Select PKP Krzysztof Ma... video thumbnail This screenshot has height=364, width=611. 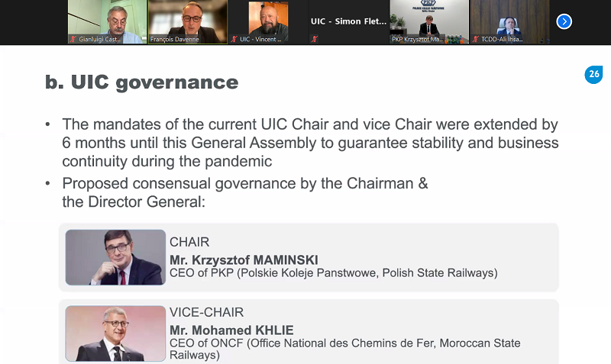429,22
